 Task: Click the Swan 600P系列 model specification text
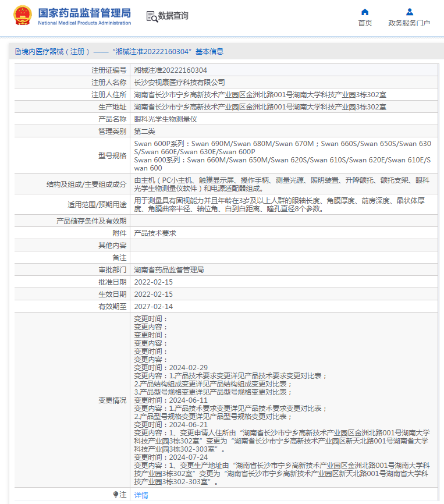[x=282, y=148]
